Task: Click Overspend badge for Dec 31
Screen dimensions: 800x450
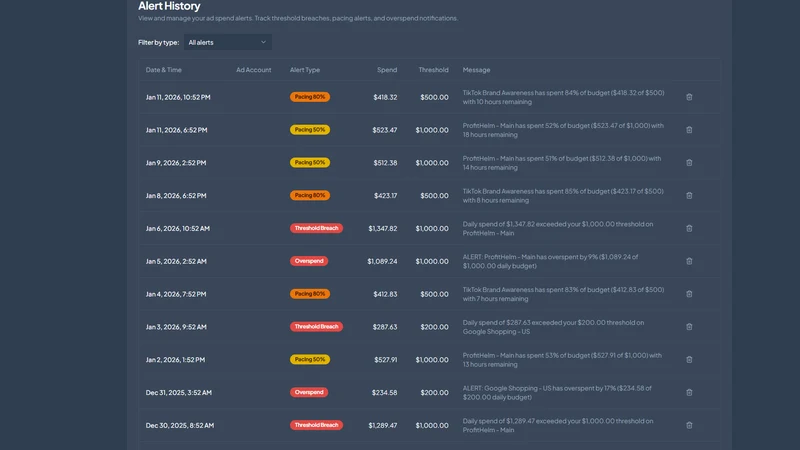Action: tap(309, 392)
